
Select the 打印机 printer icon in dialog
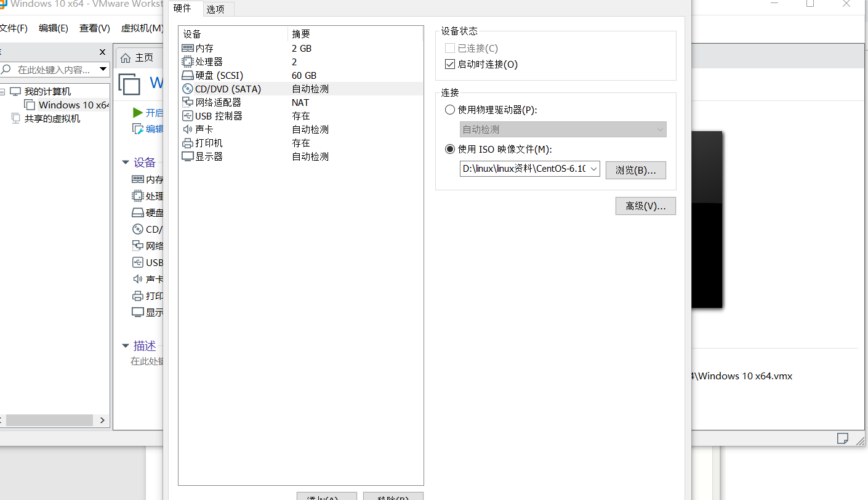[x=188, y=143]
